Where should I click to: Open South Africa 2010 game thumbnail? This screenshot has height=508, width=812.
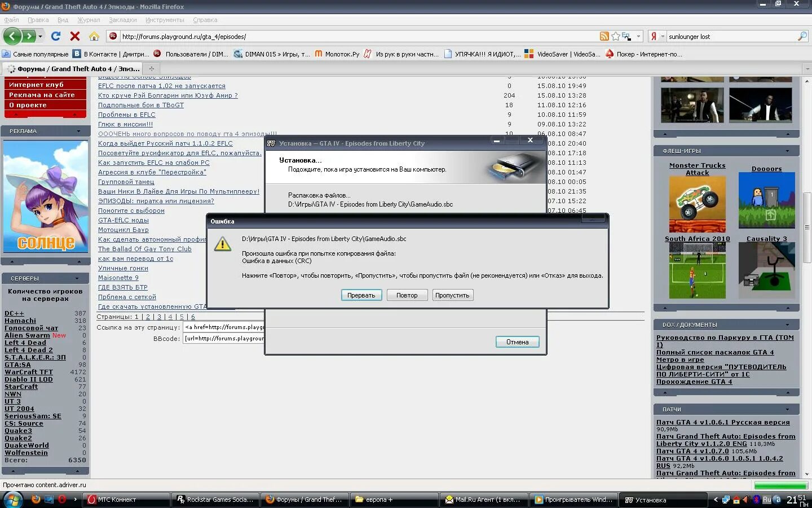coord(698,270)
